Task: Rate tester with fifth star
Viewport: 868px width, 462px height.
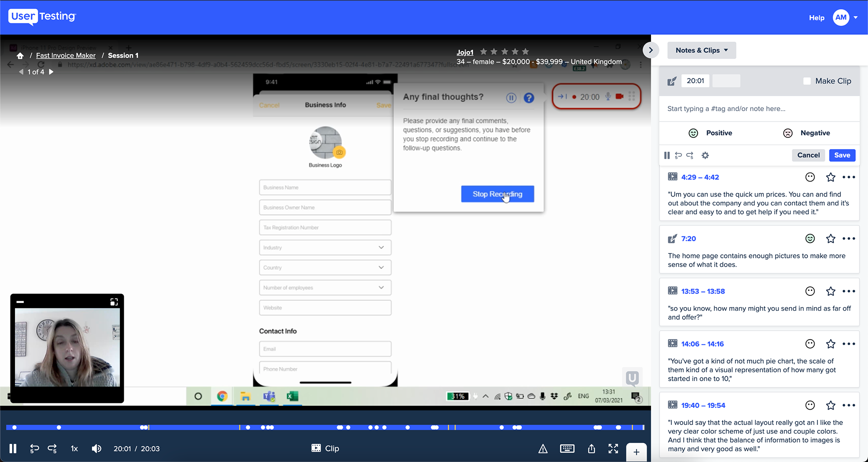Action: point(525,51)
